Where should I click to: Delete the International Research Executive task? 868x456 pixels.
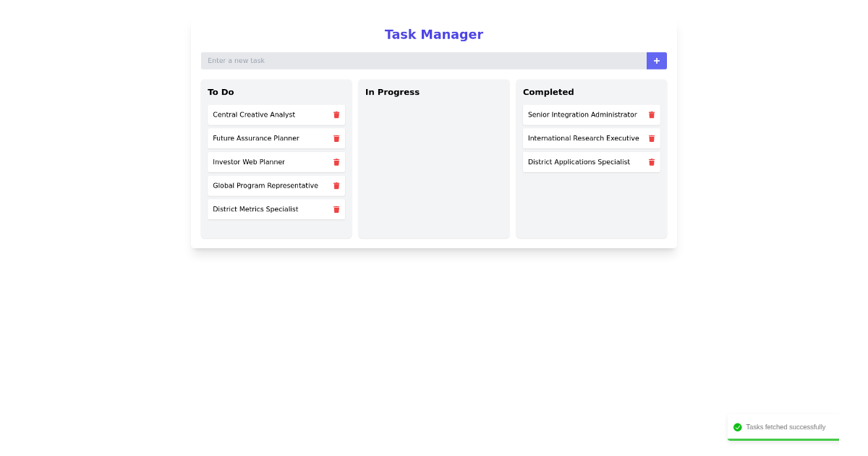652,138
